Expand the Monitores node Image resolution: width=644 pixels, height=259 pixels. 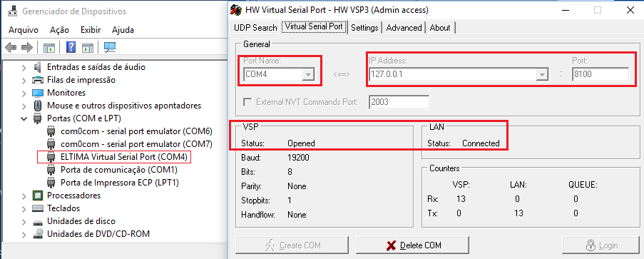click(24, 93)
